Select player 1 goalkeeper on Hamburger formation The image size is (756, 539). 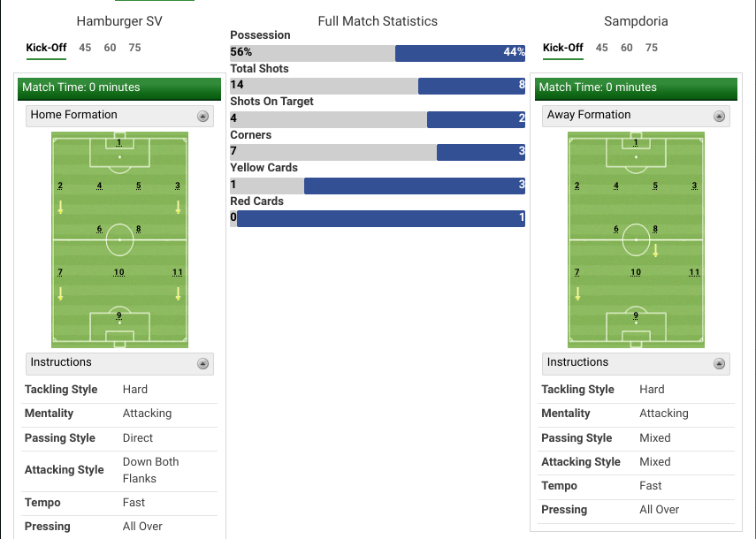(x=118, y=142)
